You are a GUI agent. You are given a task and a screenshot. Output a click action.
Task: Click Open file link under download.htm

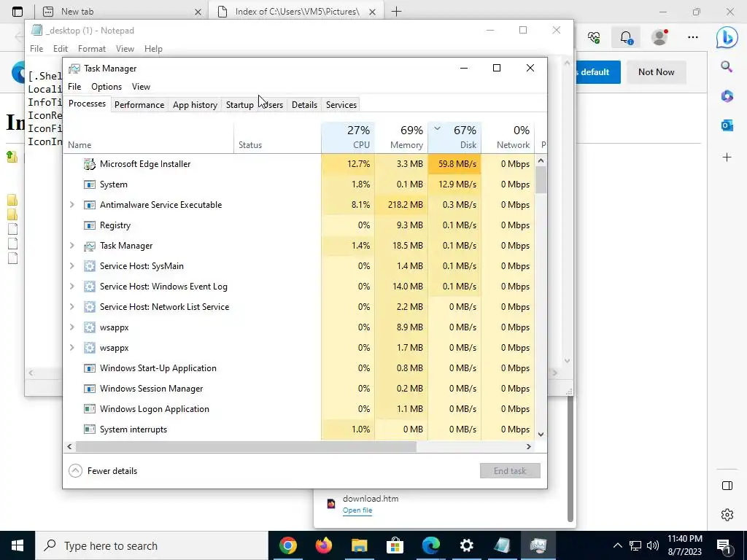[357, 510]
